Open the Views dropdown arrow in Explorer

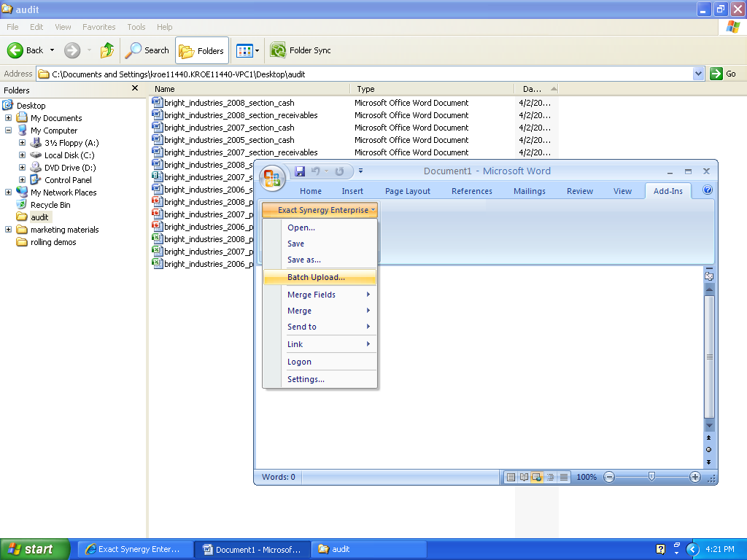click(x=258, y=50)
